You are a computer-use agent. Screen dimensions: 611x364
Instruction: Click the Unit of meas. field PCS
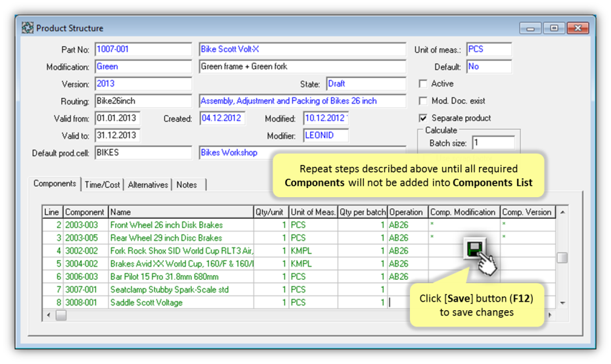489,49
